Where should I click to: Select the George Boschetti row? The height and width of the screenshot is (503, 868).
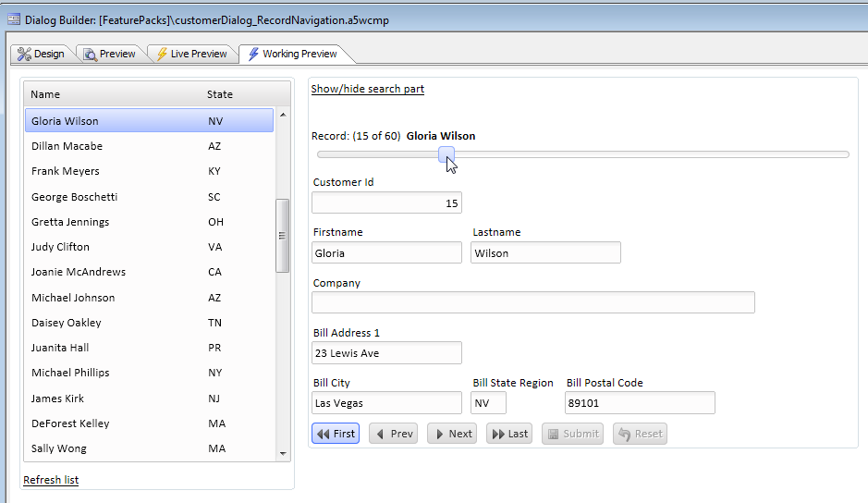tap(150, 197)
